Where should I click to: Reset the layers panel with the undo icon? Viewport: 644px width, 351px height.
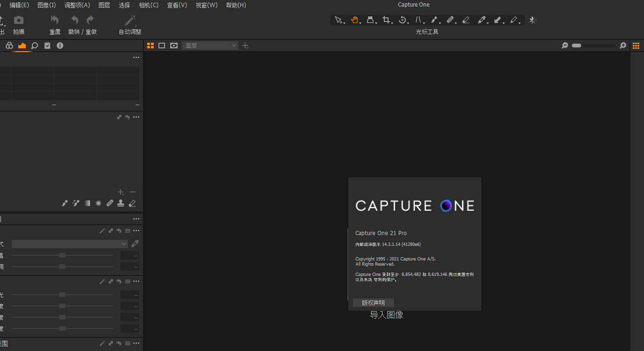pyautogui.click(x=127, y=117)
